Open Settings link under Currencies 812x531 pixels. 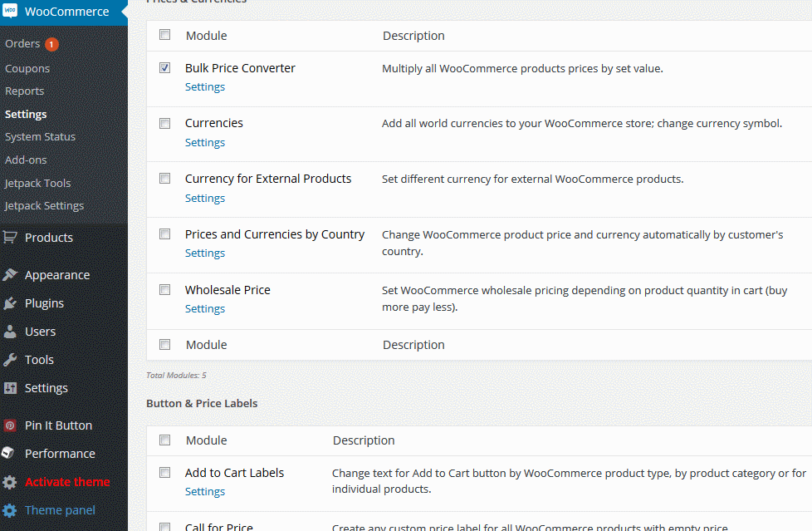205,143
